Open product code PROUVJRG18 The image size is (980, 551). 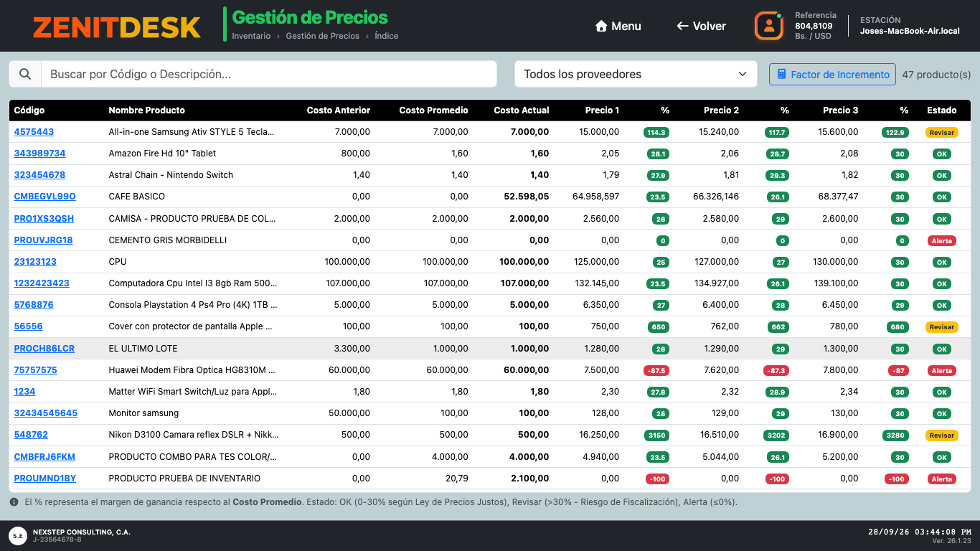[x=44, y=240]
